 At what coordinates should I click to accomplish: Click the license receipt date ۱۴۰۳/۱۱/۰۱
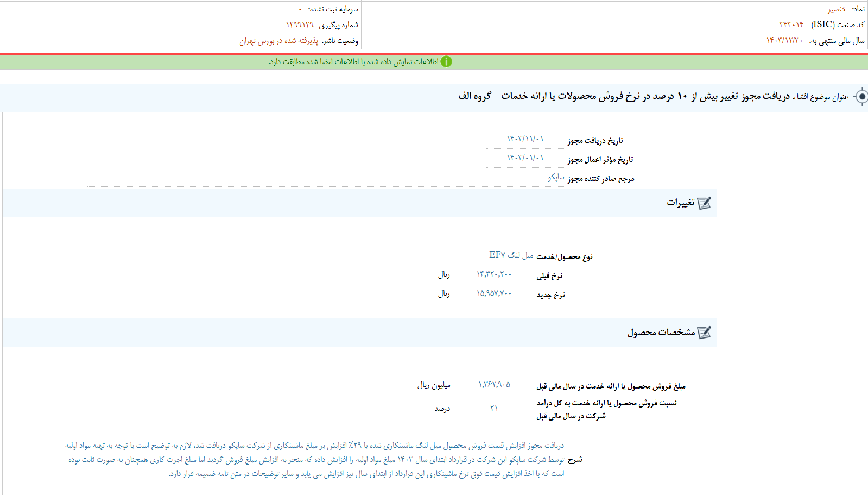[x=525, y=139]
